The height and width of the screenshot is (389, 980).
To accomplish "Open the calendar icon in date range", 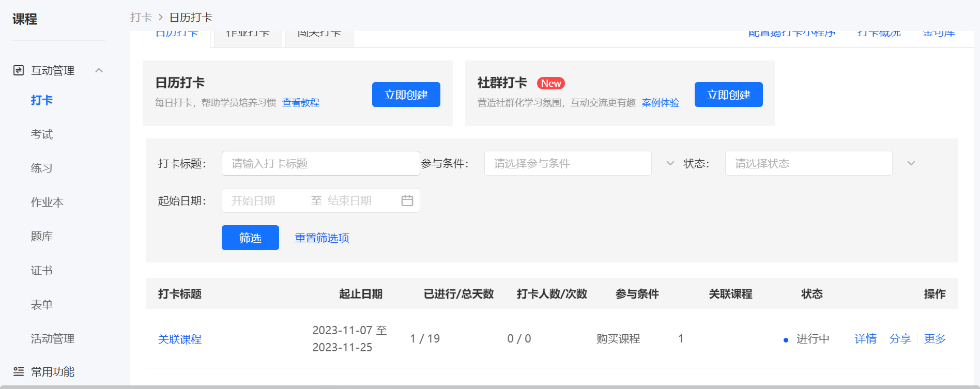I will tap(407, 200).
